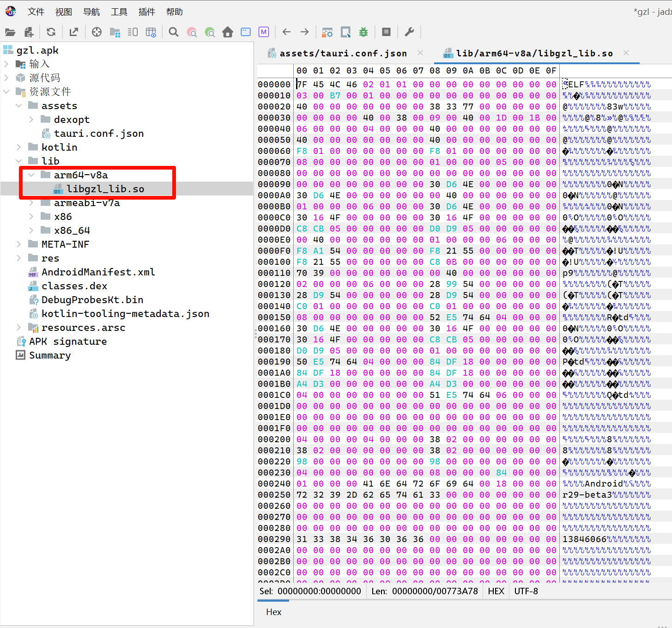Open text search magnifier icon

coord(174,32)
